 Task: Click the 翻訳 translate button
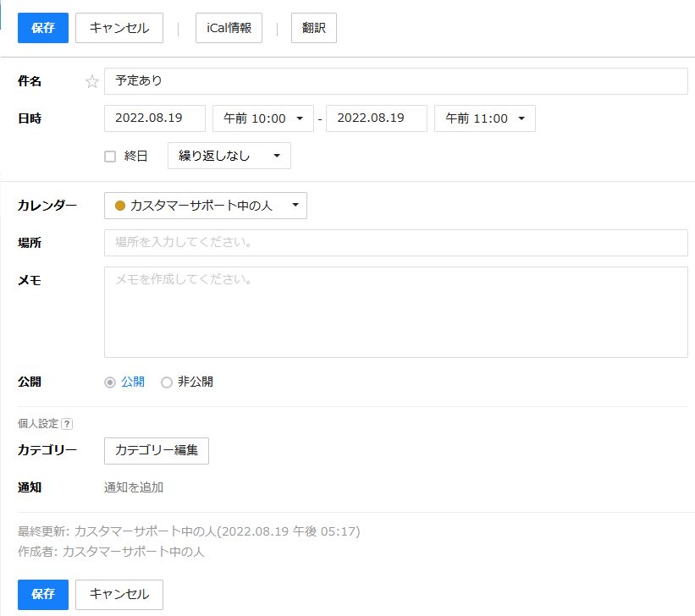[314, 28]
